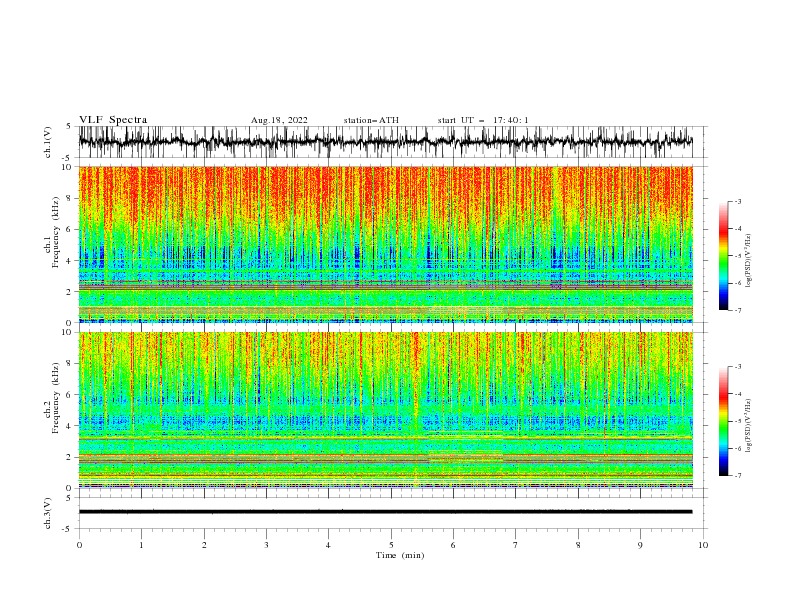Select the "start UT = 17:40: 1" text
This screenshot has height=612, width=792.
click(x=483, y=120)
